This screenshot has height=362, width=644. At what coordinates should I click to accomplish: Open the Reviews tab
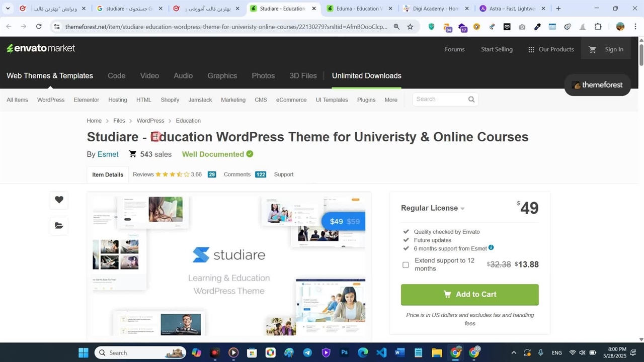[x=143, y=174]
